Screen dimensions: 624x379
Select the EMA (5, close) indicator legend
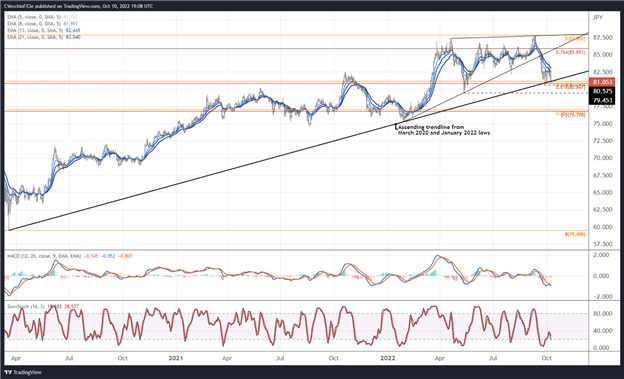tap(43, 17)
